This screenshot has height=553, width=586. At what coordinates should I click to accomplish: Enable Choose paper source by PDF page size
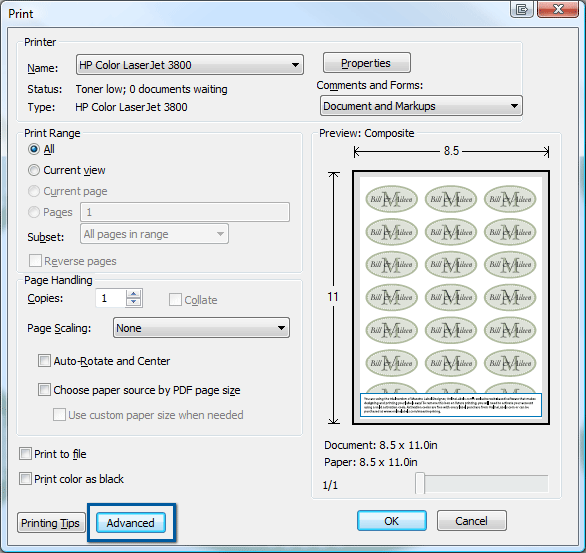point(44,390)
